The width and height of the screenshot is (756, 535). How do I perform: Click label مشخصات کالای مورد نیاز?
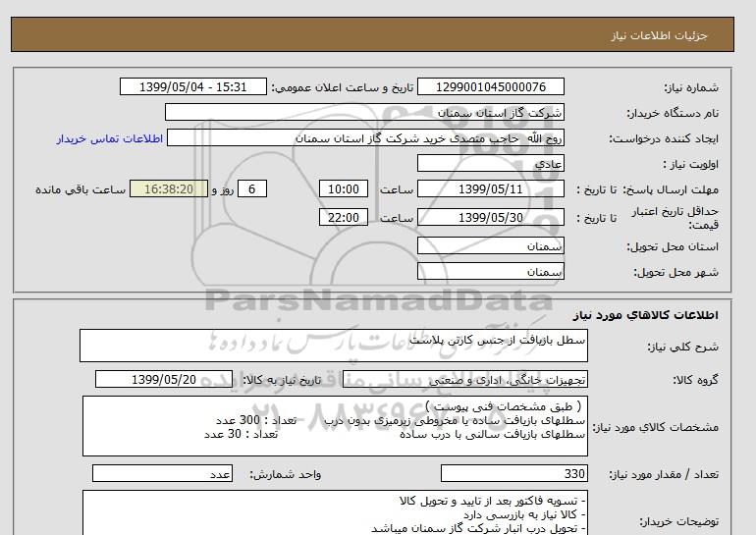655,427
